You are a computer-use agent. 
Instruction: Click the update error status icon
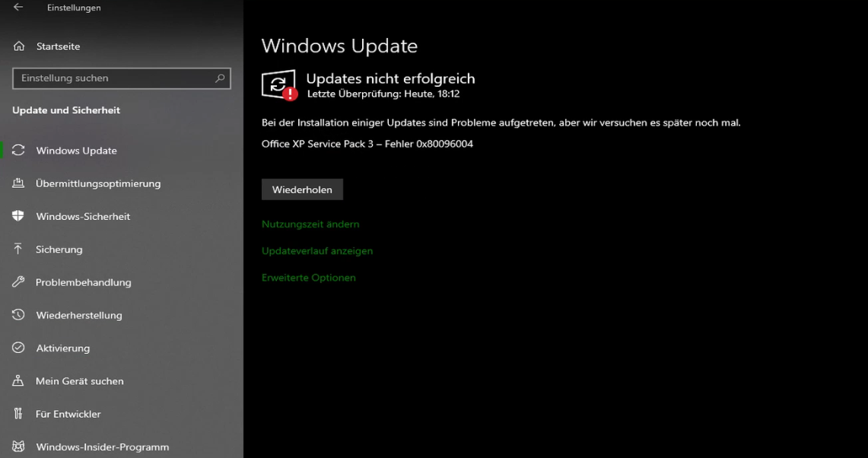(279, 84)
